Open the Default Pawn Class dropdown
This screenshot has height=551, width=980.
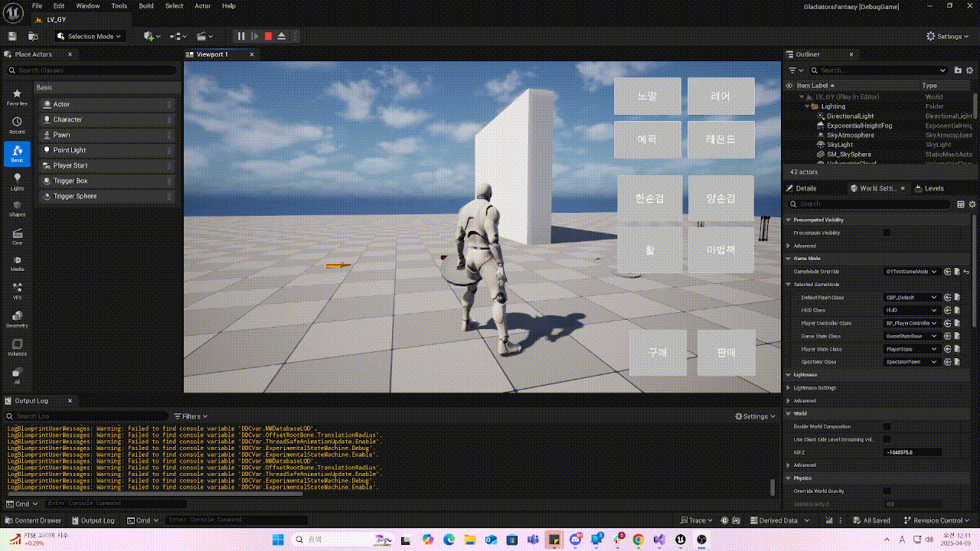click(x=911, y=297)
